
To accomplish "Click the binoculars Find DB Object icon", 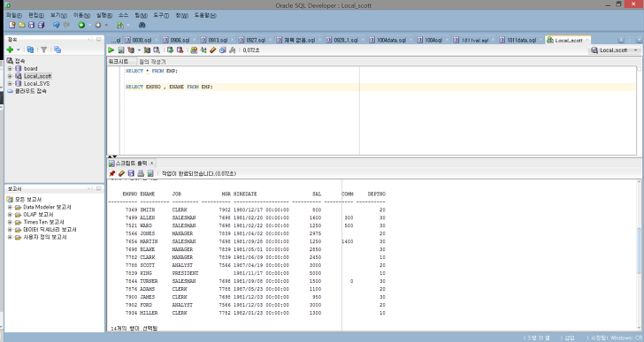I will 142,25.
